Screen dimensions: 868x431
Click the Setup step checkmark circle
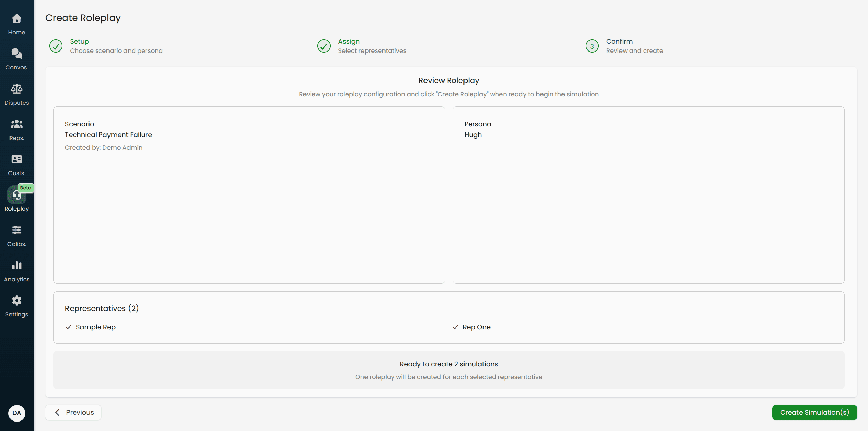[x=56, y=46]
